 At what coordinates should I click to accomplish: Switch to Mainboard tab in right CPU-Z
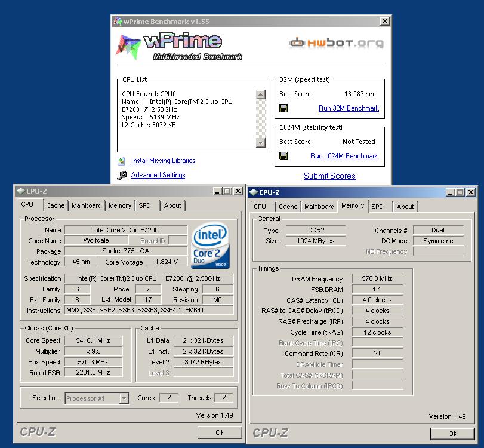319,207
